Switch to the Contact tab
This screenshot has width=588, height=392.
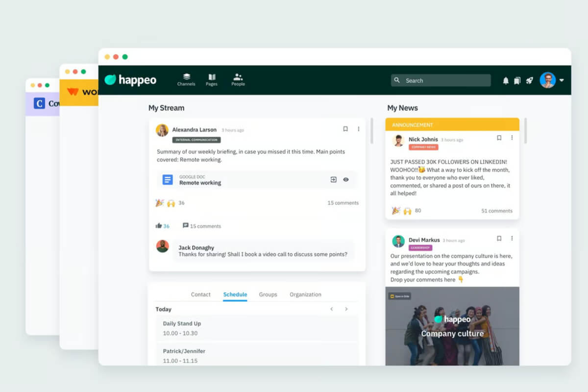[x=200, y=294]
